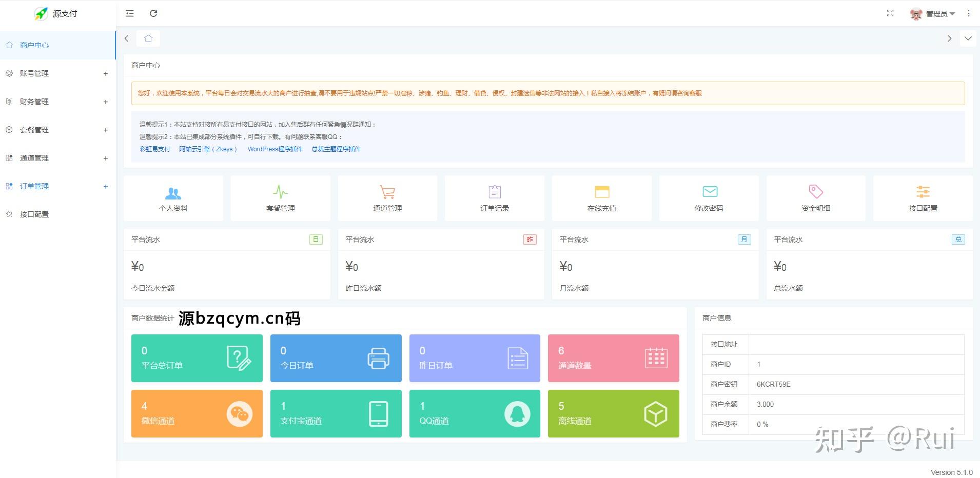Click the 月 badge on monthly flow card
Screen dimensions: 980x478
(744, 240)
